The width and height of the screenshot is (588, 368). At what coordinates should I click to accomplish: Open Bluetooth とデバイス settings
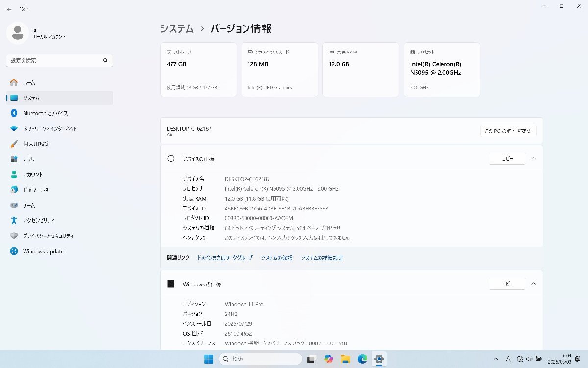tap(59, 113)
